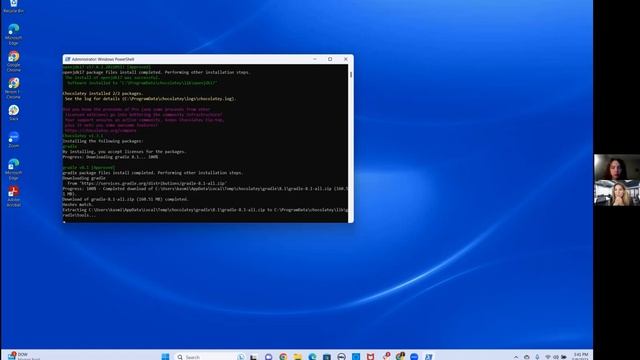The height and width of the screenshot is (360, 640).
Task: Click the 'By installing, you accept licenses' line
Action: pos(124,152)
